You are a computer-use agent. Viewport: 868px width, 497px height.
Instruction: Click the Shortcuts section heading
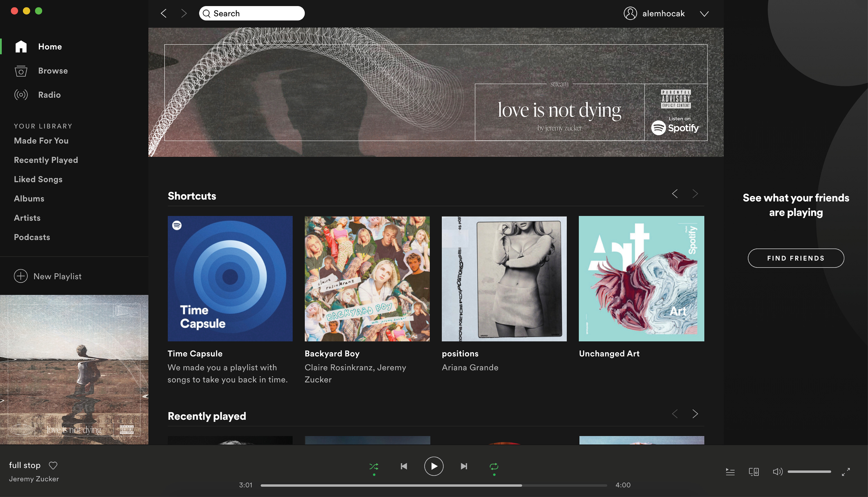point(192,196)
